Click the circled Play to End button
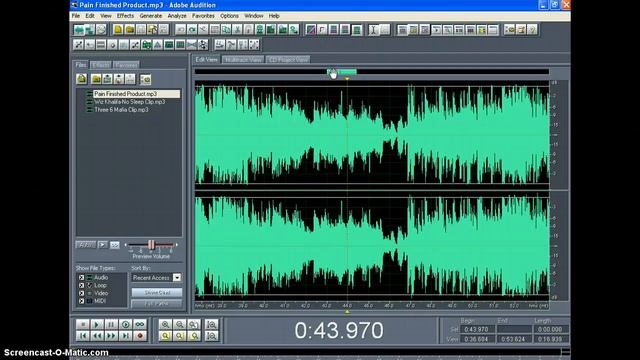 point(125,324)
